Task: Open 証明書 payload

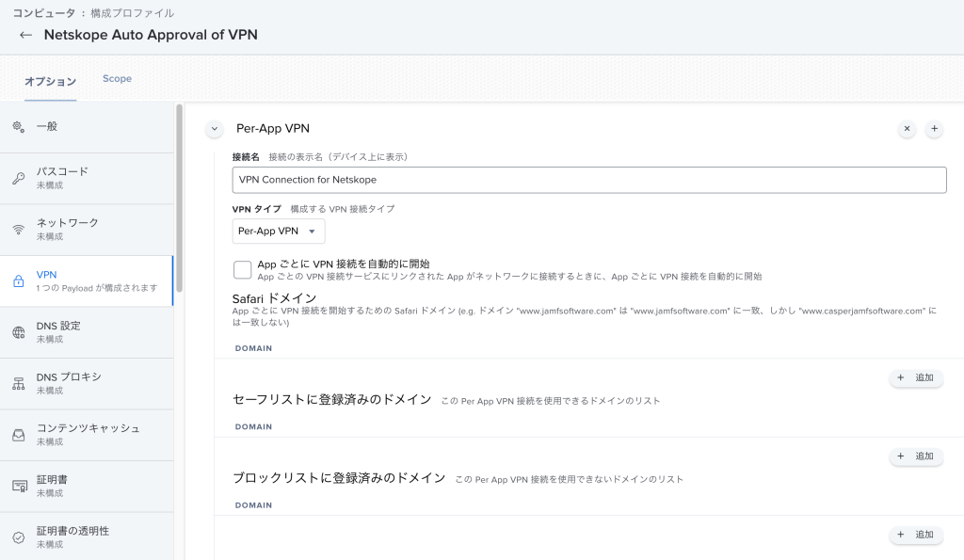Action: tap(87, 487)
